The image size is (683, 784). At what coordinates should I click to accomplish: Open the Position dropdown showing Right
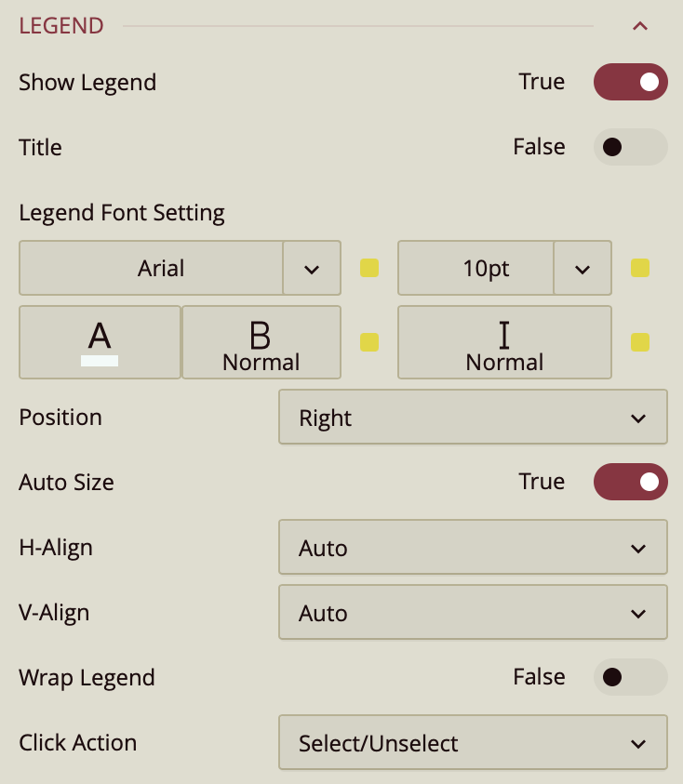point(473,417)
